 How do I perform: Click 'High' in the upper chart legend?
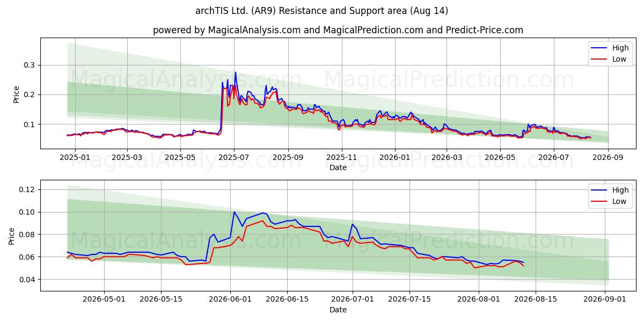(x=620, y=48)
